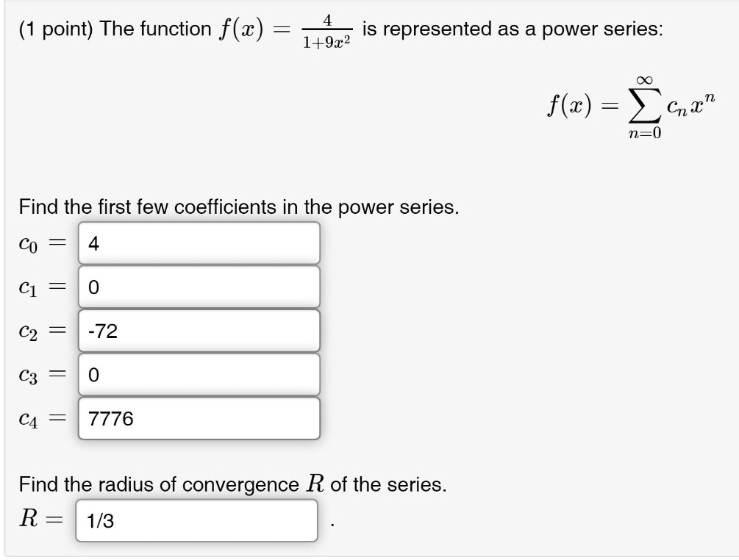Click the radius R input showing 1/3
The image size is (739, 560).
point(196,521)
